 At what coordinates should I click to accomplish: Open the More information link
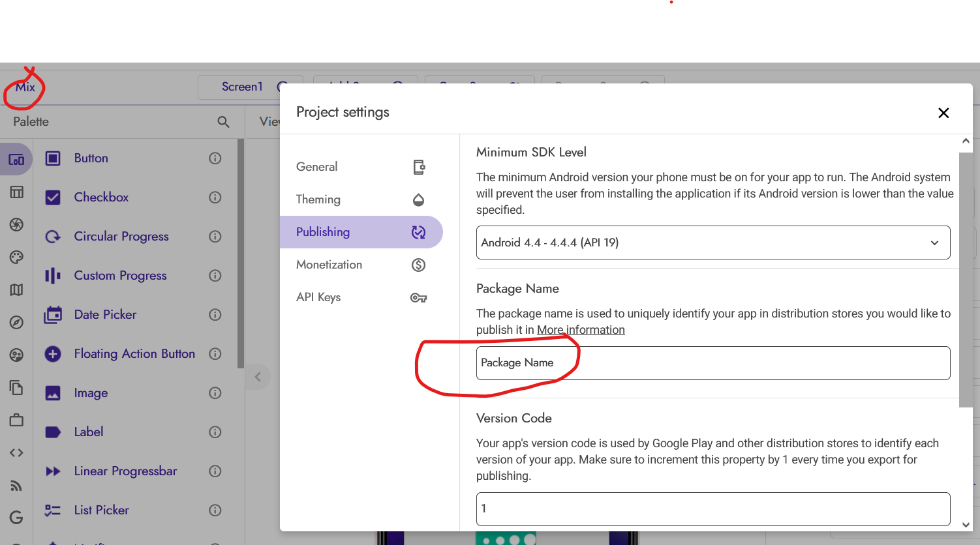(x=581, y=330)
